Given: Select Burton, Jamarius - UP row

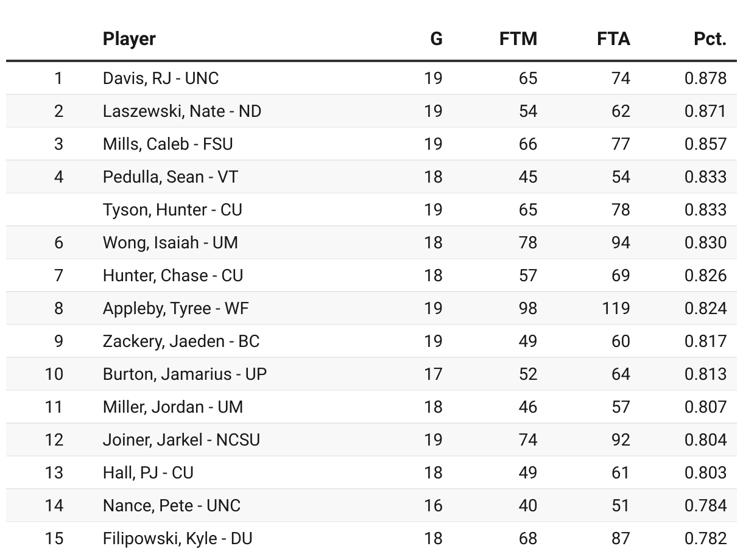Looking at the screenshot, I should coord(185,374).
